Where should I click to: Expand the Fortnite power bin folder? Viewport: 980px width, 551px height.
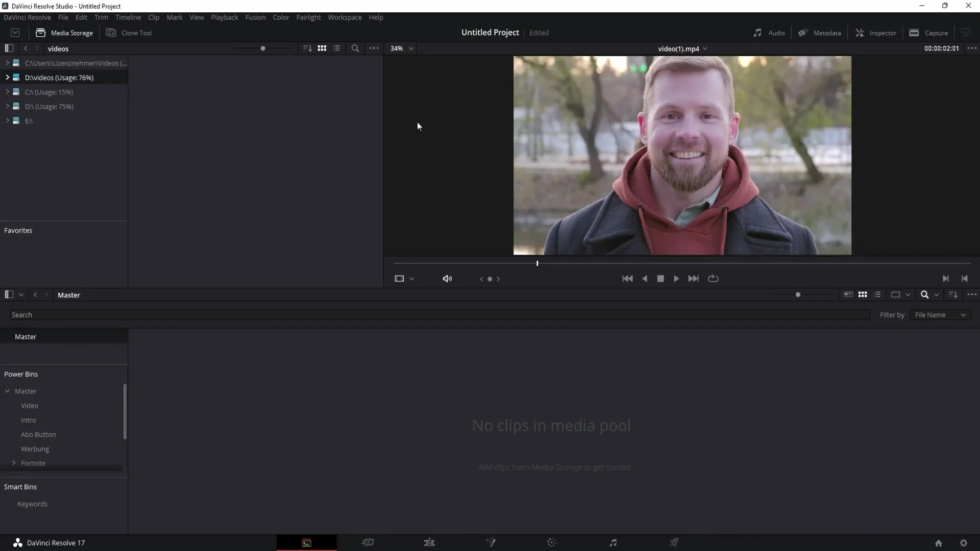[14, 463]
